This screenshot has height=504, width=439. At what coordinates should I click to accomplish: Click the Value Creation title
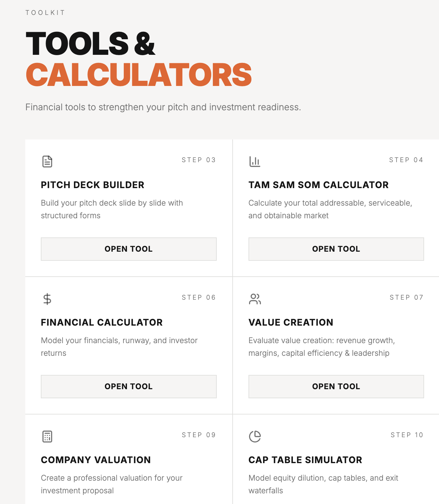[x=291, y=322]
